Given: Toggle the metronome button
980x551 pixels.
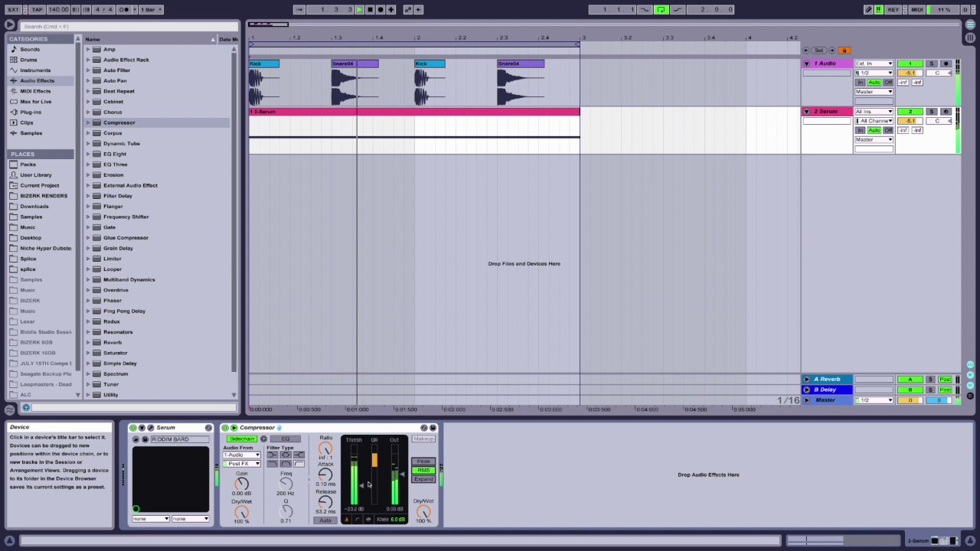Looking at the screenshot, I should click(123, 9).
